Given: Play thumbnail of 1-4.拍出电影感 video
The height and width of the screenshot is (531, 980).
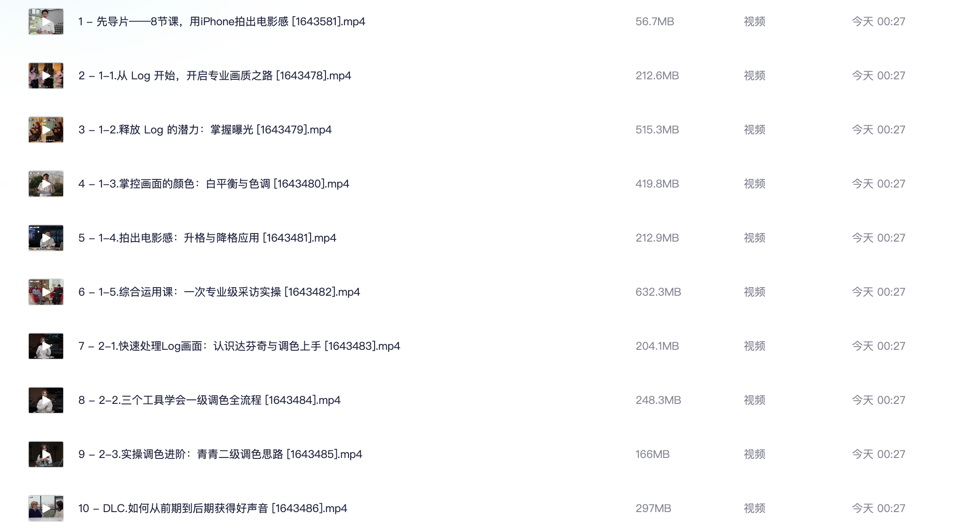Looking at the screenshot, I should (46, 238).
